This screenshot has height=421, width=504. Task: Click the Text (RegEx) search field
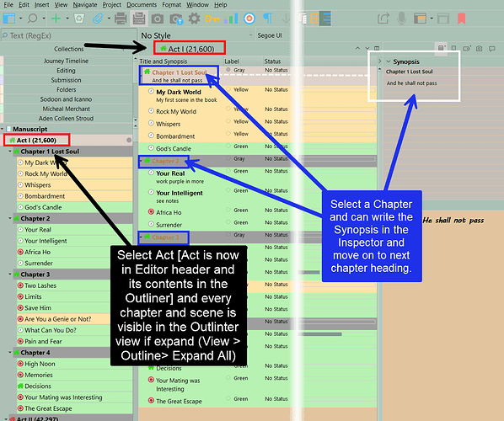[x=69, y=35]
